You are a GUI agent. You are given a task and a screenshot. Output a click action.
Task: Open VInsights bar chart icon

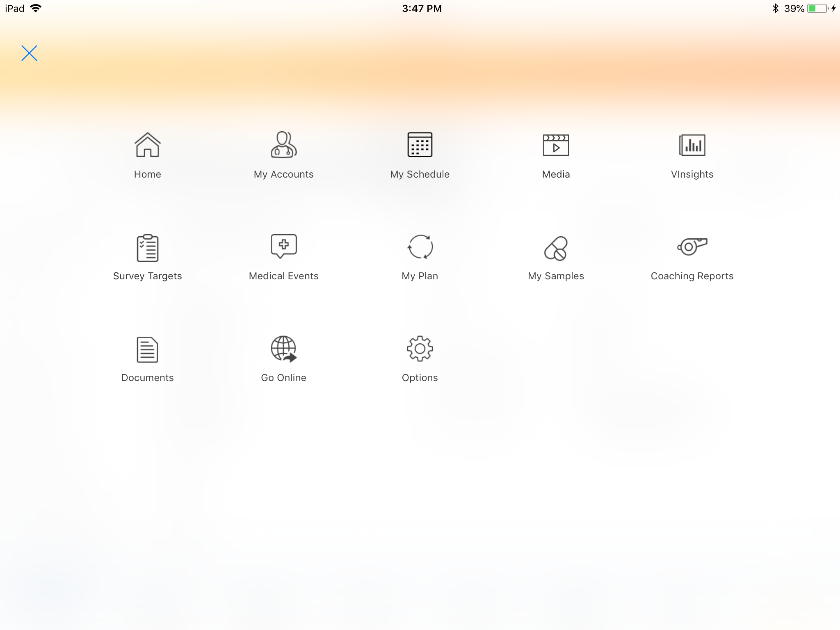pos(692,145)
